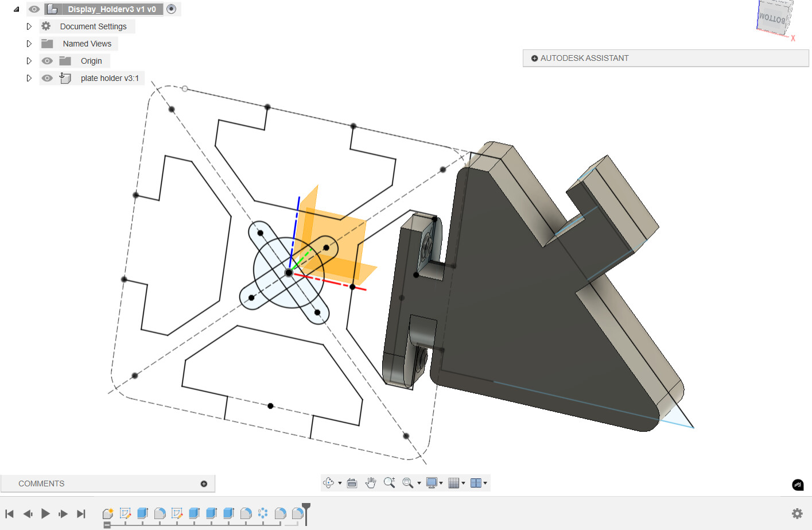
Task: Toggle visibility of Display_Holderv3 root component
Action: pos(34,9)
